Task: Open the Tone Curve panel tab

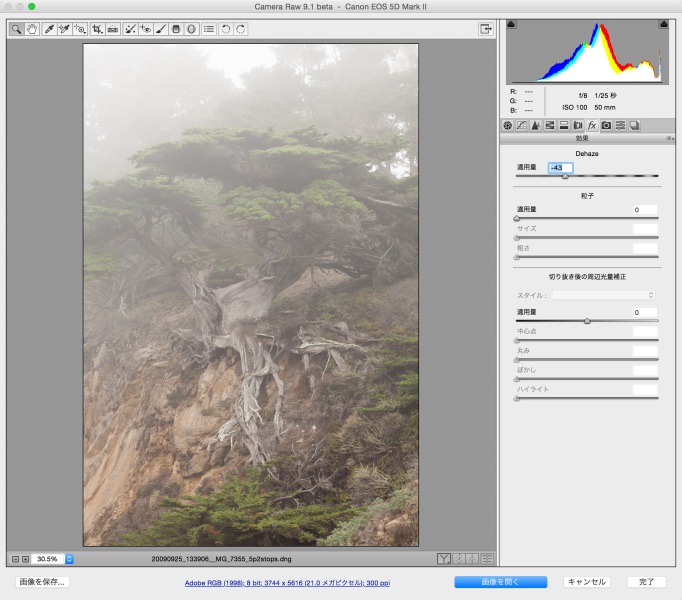Action: [x=522, y=126]
